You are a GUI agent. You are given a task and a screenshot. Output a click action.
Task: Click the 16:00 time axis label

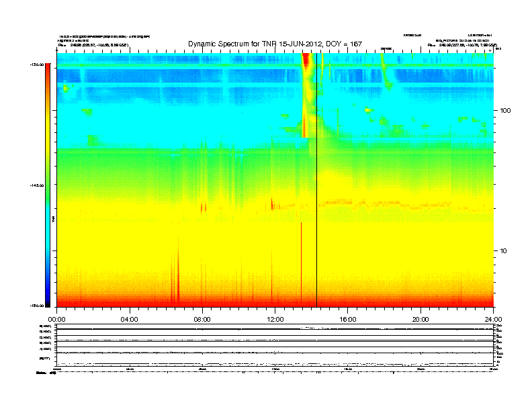pos(348,320)
